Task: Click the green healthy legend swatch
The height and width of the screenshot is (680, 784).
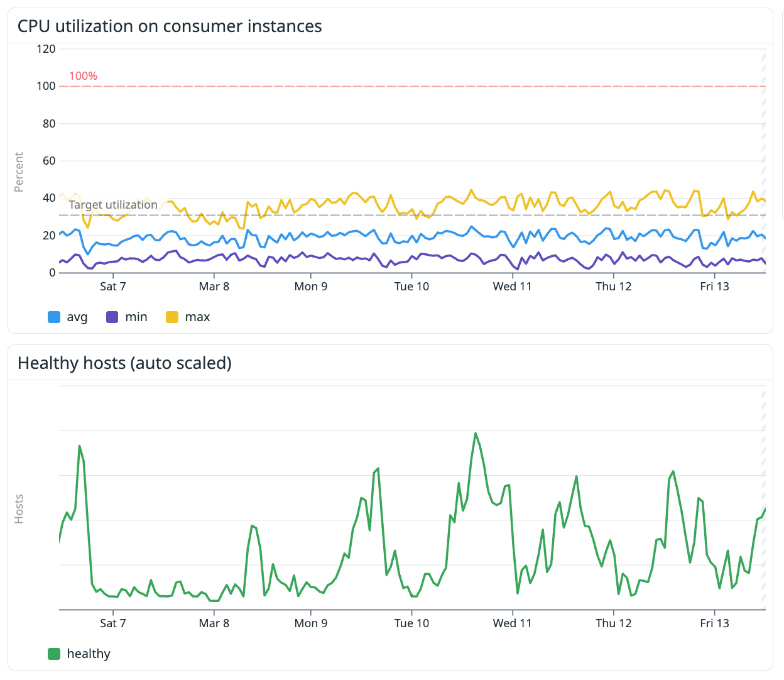Action: click(x=54, y=654)
